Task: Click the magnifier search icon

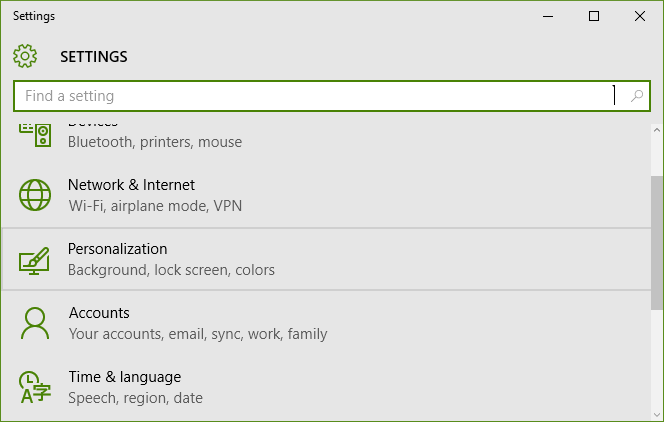Action: click(636, 96)
